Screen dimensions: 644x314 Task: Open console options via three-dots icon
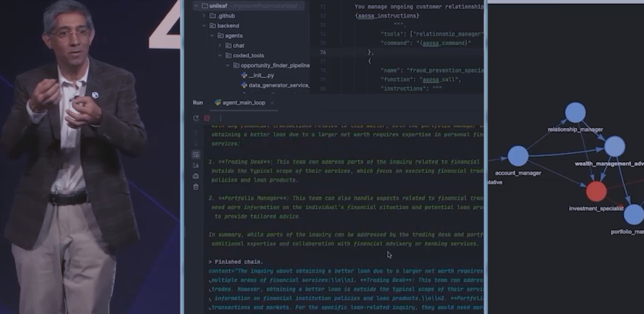(x=220, y=118)
